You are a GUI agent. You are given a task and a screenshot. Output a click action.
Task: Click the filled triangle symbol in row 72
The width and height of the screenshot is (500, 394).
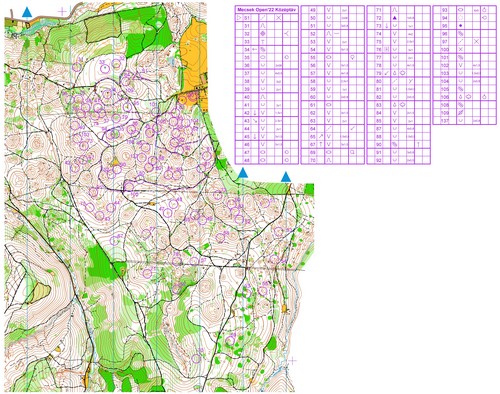[395, 18]
